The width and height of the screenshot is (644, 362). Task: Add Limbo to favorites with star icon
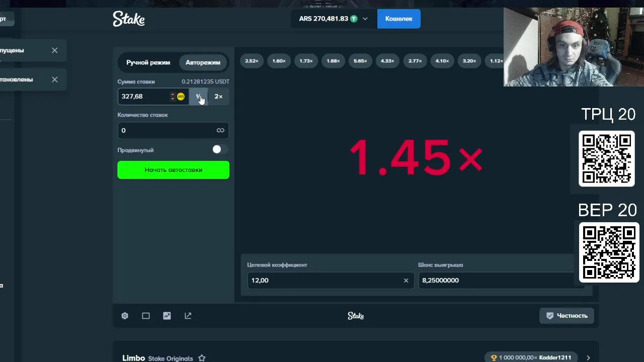click(x=202, y=358)
